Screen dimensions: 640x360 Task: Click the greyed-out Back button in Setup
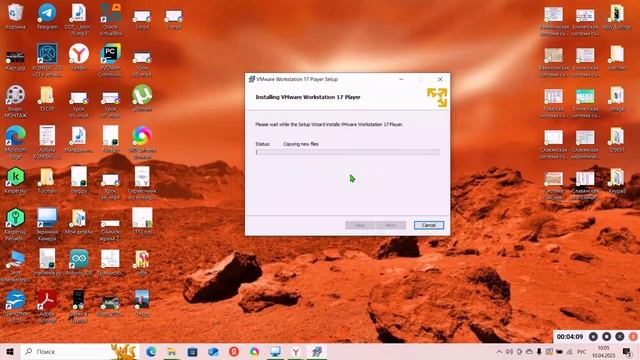coord(360,225)
